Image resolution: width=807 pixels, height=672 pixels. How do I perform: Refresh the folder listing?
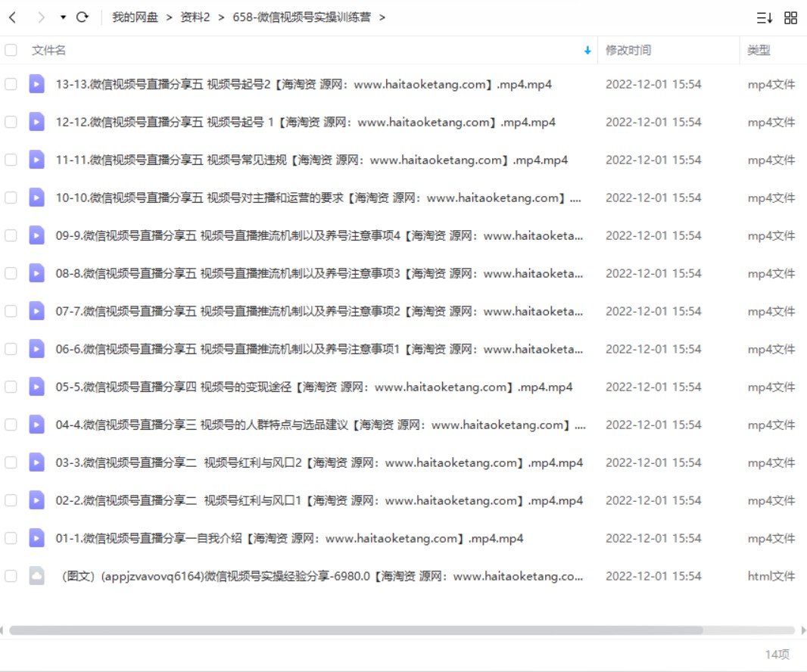pos(82,17)
